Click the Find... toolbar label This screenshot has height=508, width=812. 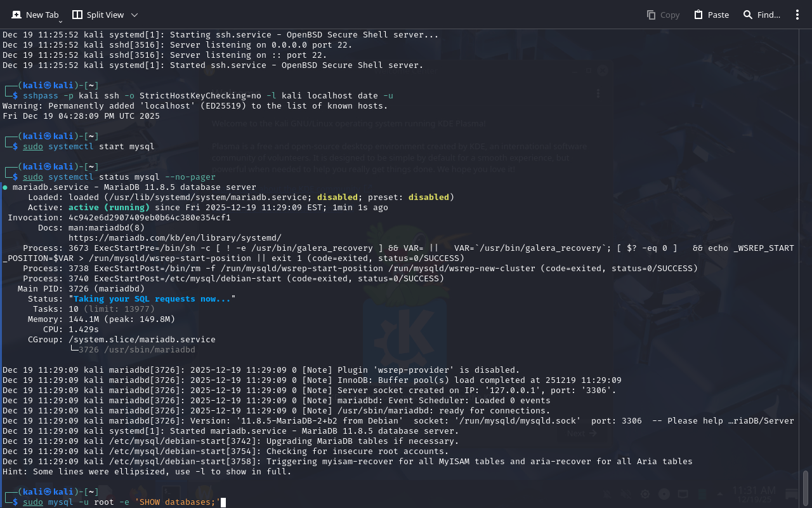coord(768,15)
